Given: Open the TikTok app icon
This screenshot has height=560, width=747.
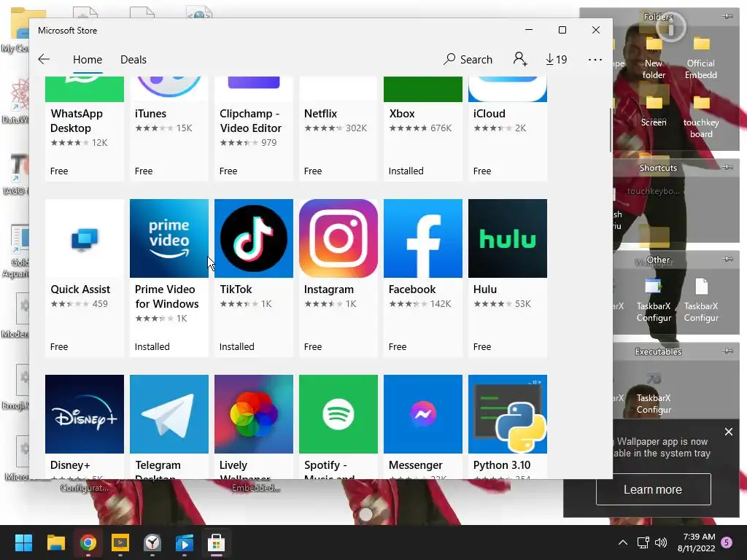Looking at the screenshot, I should (x=253, y=238).
